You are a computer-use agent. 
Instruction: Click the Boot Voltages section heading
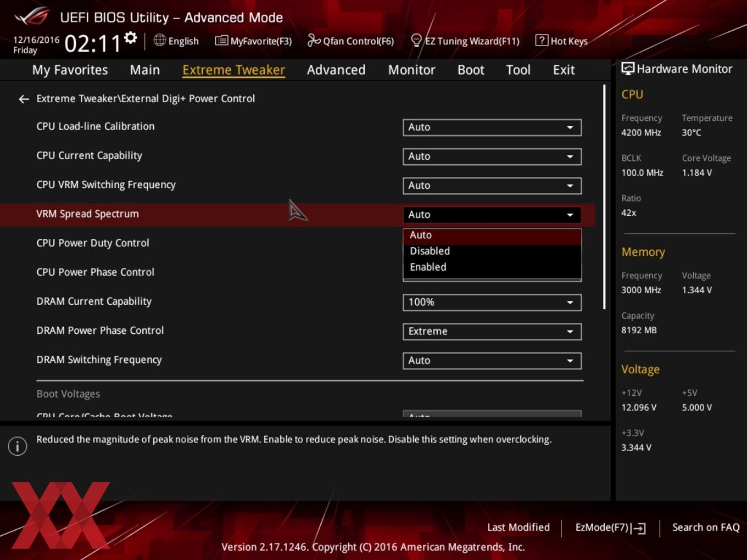pyautogui.click(x=68, y=394)
